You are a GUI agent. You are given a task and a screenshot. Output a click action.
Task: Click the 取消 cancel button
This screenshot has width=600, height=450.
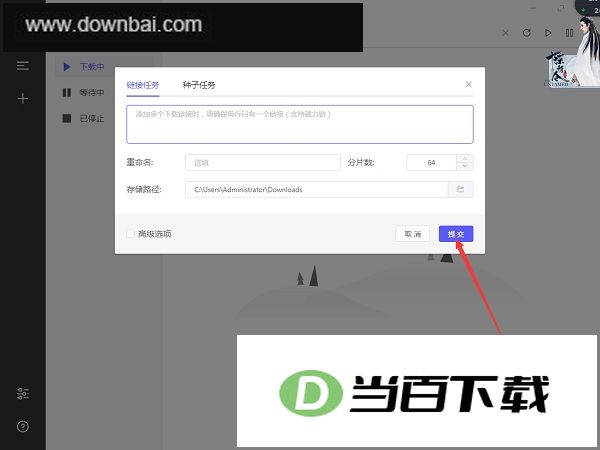tap(412, 234)
